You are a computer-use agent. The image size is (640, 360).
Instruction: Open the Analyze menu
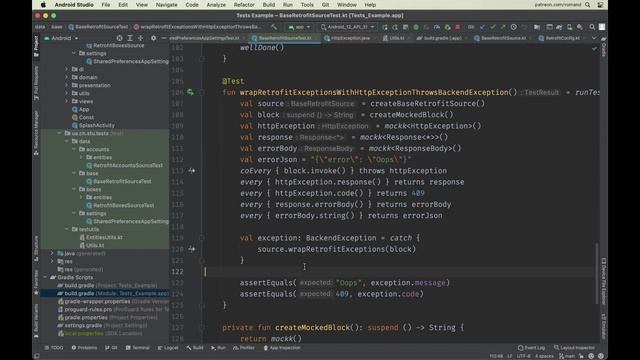point(216,5)
